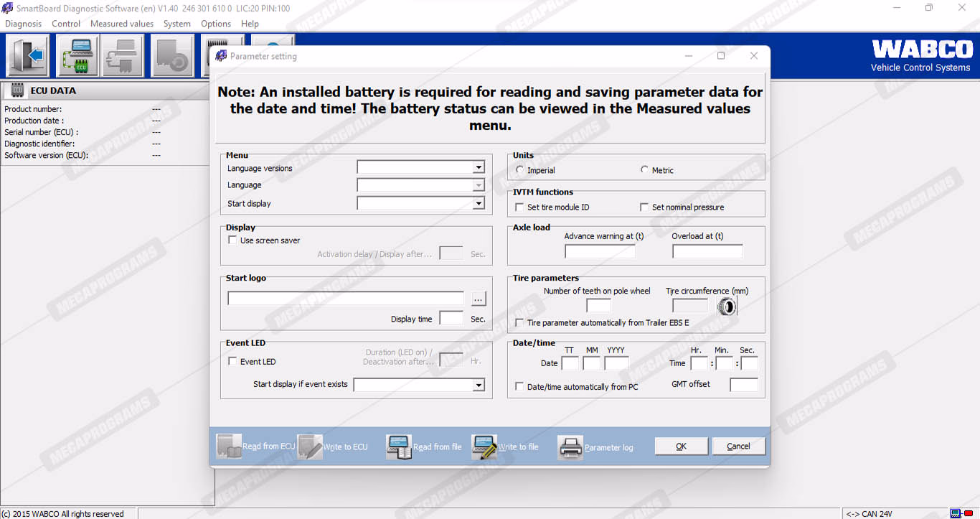Open the Diagnosis menu
The height and width of the screenshot is (519, 980).
click(x=24, y=24)
